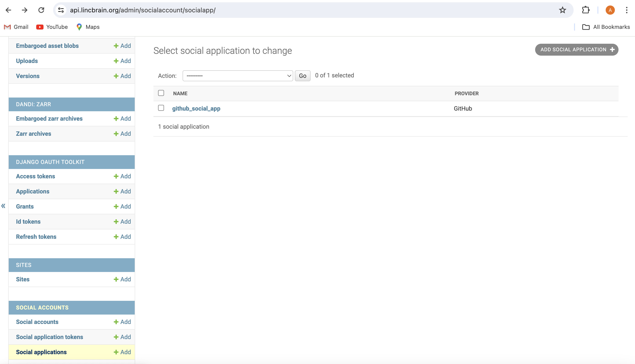Open the Action dropdown menu

(238, 76)
